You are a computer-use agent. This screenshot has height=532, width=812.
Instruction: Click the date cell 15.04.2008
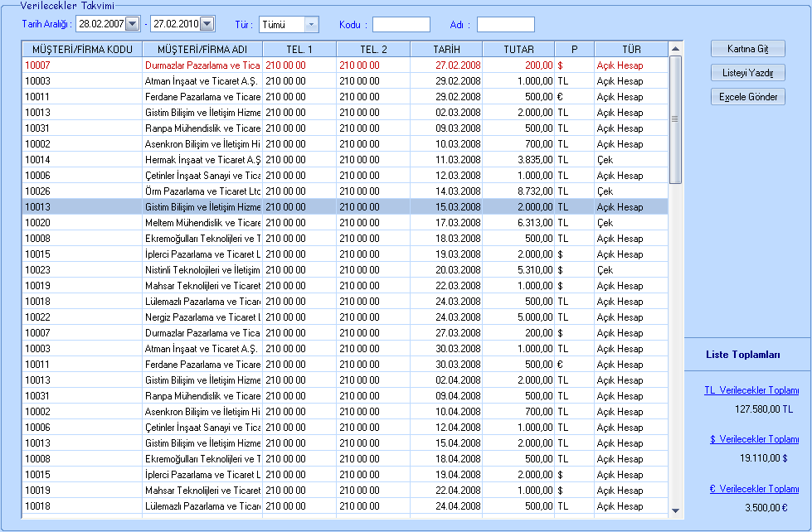click(x=446, y=443)
